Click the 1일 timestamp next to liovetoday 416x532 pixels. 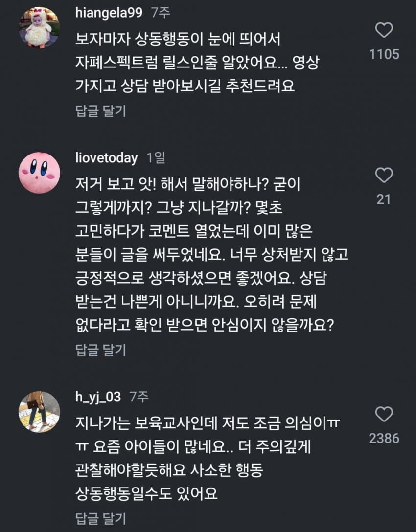click(x=156, y=158)
